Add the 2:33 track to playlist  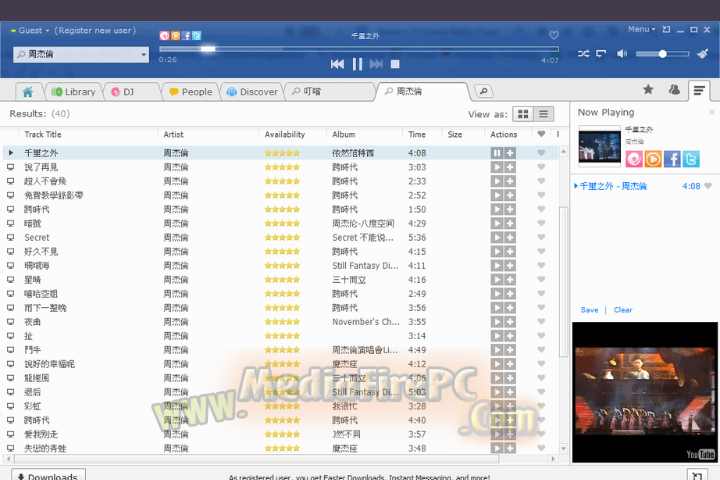510,181
